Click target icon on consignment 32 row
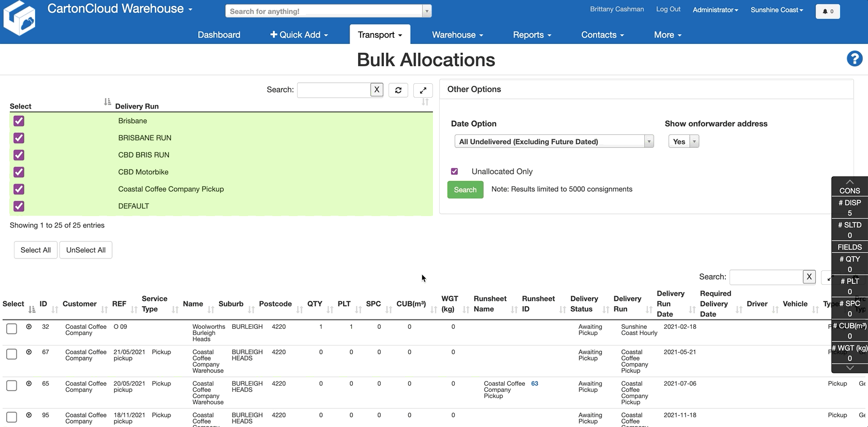The width and height of the screenshot is (868, 427). pos(29,327)
